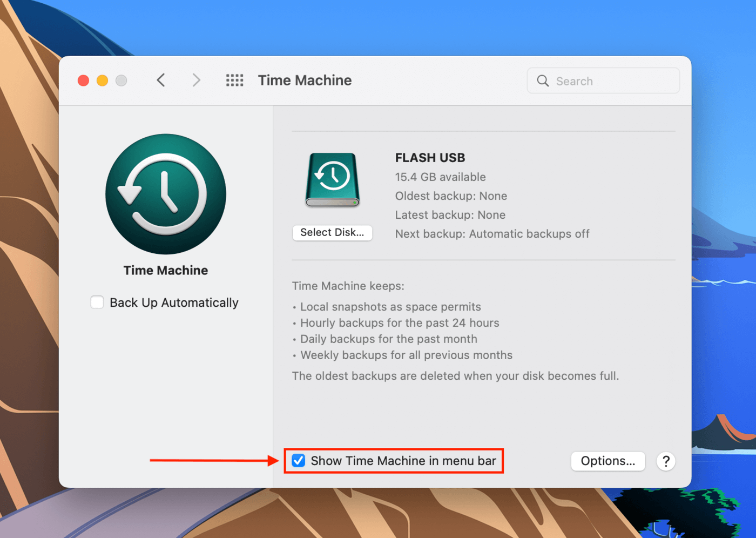The width and height of the screenshot is (756, 538).
Task: Click the Latest backup: None line
Action: tap(450, 215)
